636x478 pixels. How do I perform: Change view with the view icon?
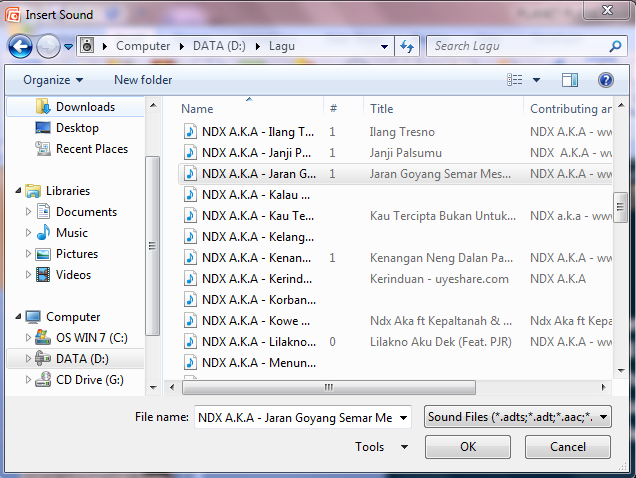click(515, 80)
